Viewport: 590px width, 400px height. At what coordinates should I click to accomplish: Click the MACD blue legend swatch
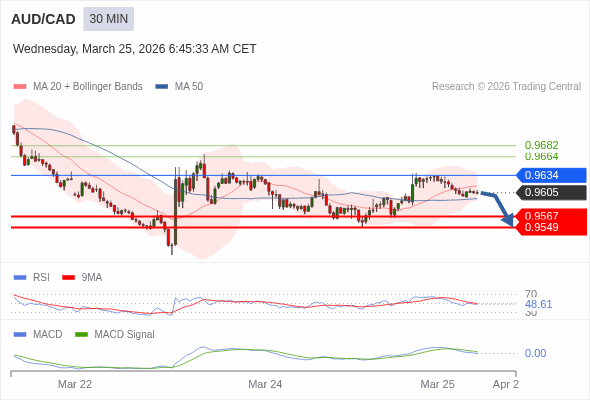pos(20,334)
